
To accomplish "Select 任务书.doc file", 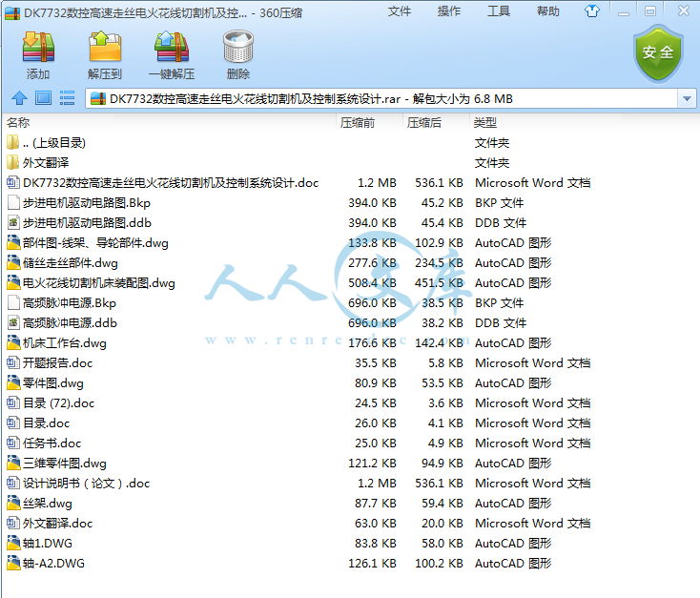I will point(51,443).
